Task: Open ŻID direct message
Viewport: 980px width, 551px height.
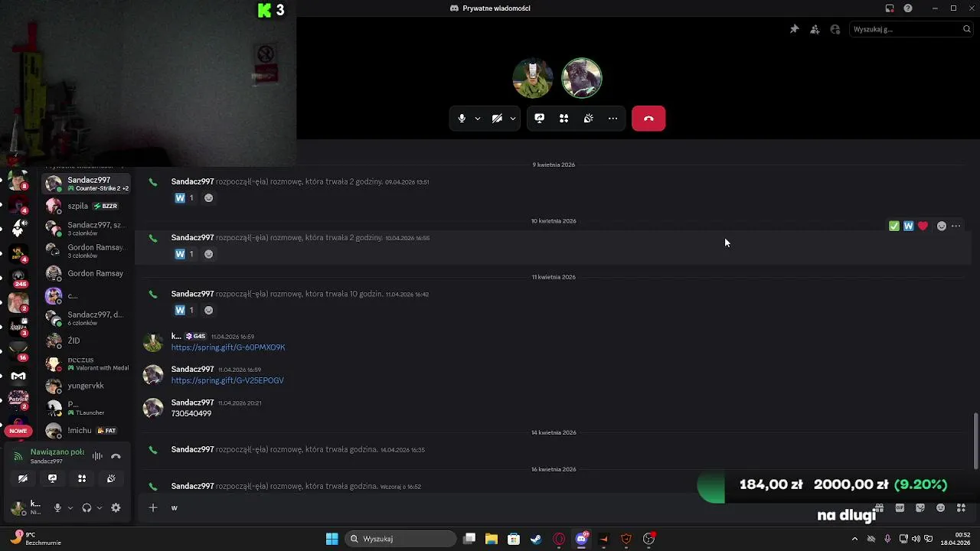Action: pyautogui.click(x=86, y=341)
